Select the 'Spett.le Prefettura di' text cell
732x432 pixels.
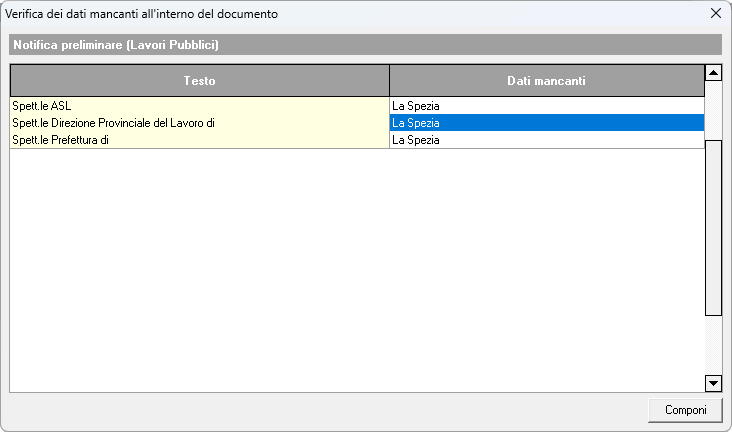[x=199, y=140]
